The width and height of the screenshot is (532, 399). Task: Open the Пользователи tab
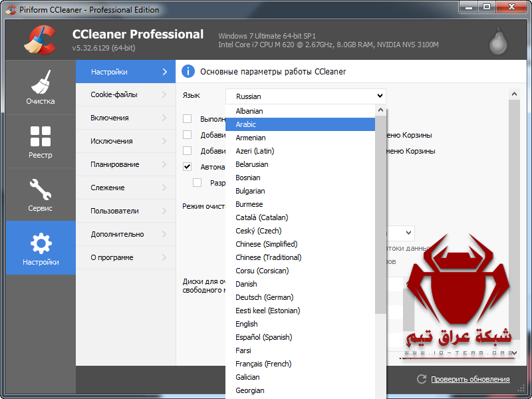point(126,211)
